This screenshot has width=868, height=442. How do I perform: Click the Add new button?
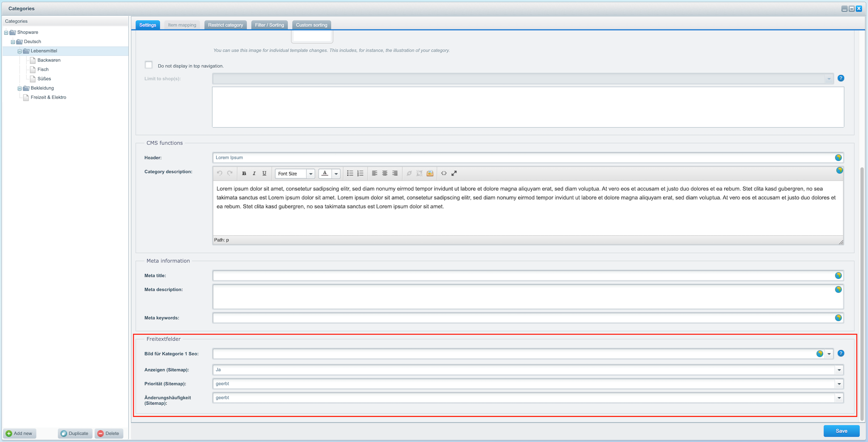pyautogui.click(x=20, y=433)
